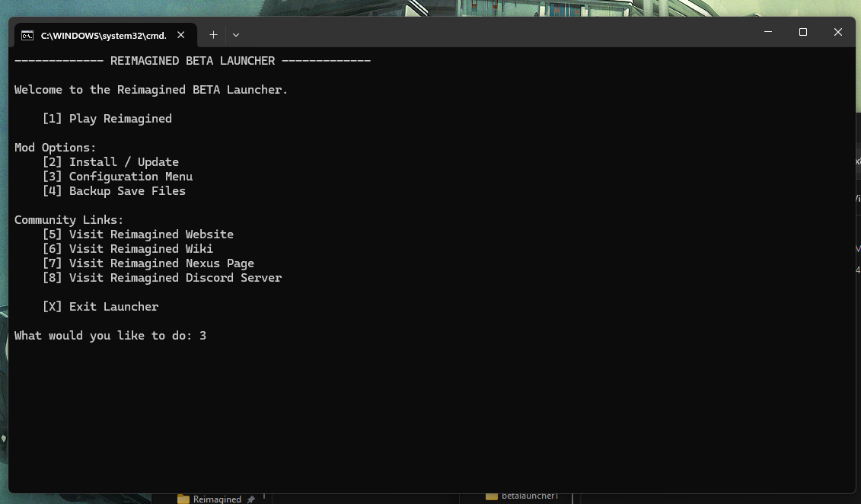Close the cmd.exe terminal tab
The image size is (861, 504).
tap(180, 35)
